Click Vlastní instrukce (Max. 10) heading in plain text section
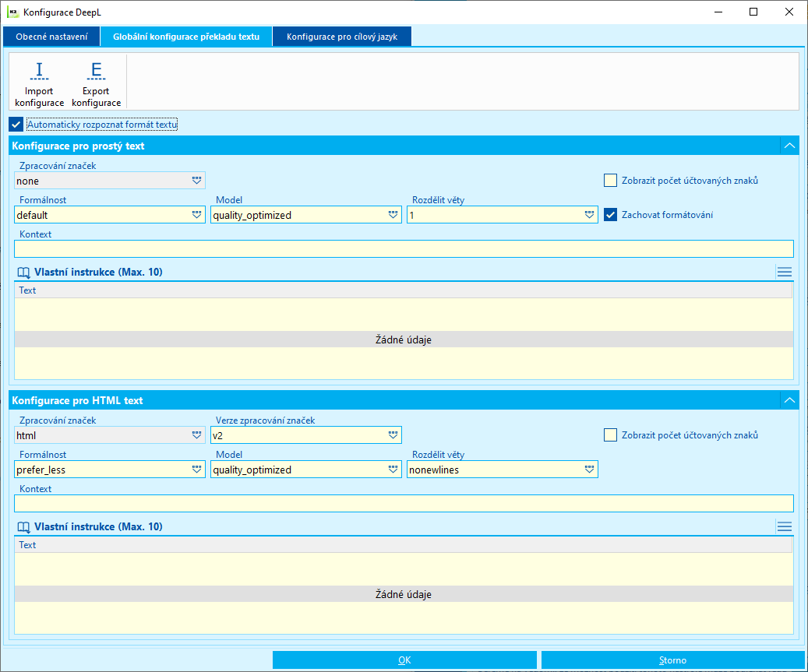The height and width of the screenshot is (672, 808). pyautogui.click(x=98, y=272)
